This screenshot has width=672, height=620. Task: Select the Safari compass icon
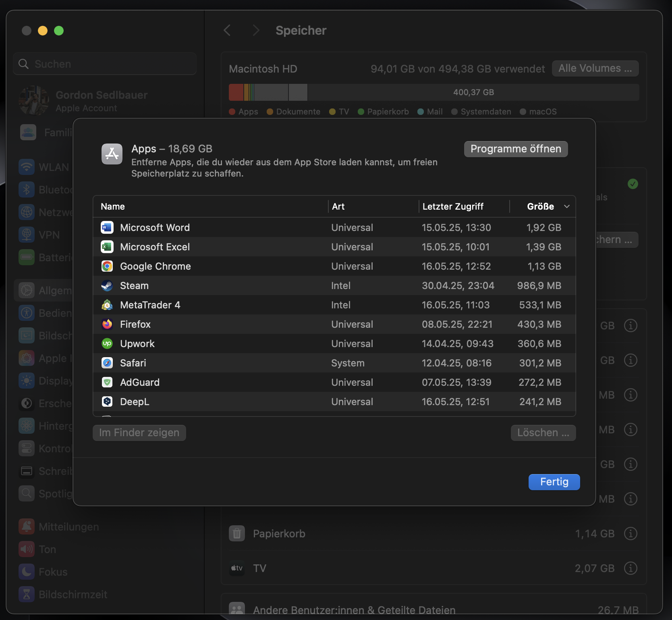pos(107,363)
